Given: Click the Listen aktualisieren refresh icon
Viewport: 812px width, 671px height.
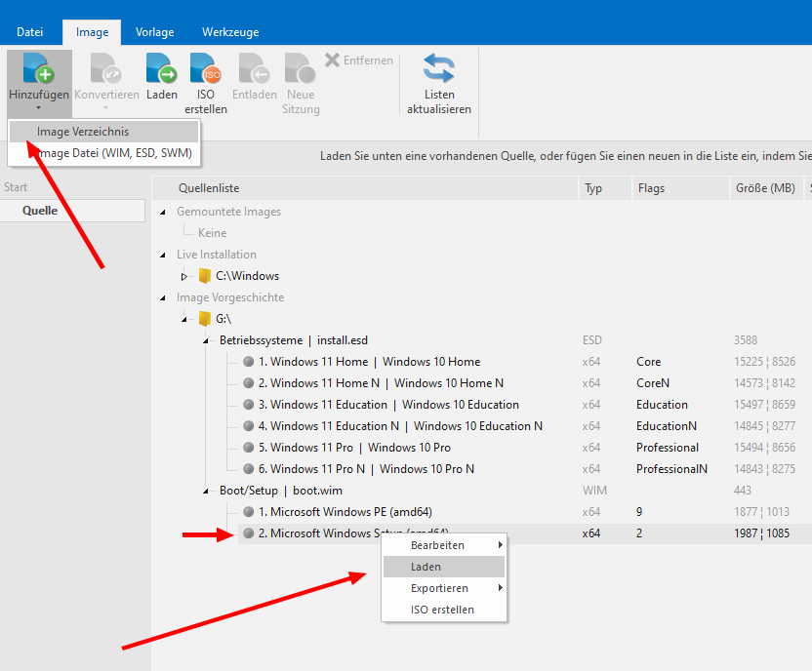Looking at the screenshot, I should pyautogui.click(x=439, y=67).
